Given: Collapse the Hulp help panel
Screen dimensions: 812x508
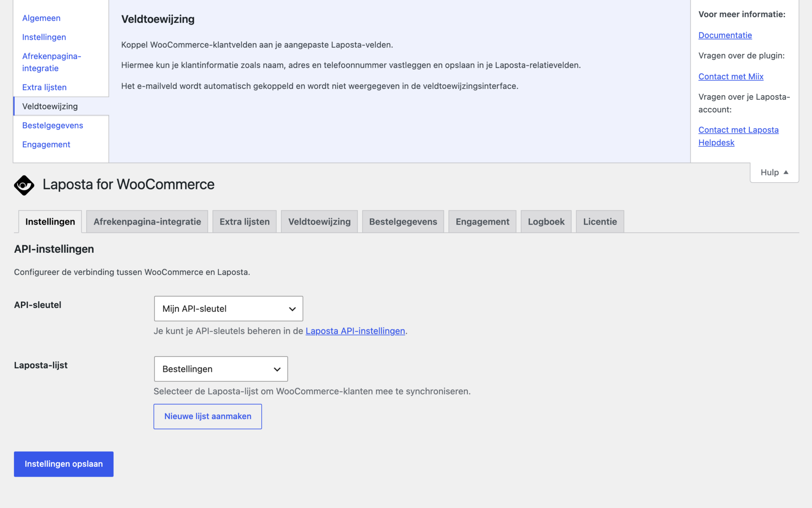Looking at the screenshot, I should click(774, 172).
